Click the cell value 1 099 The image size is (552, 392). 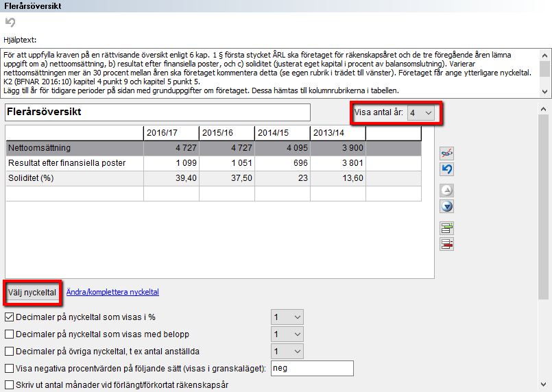(171, 163)
